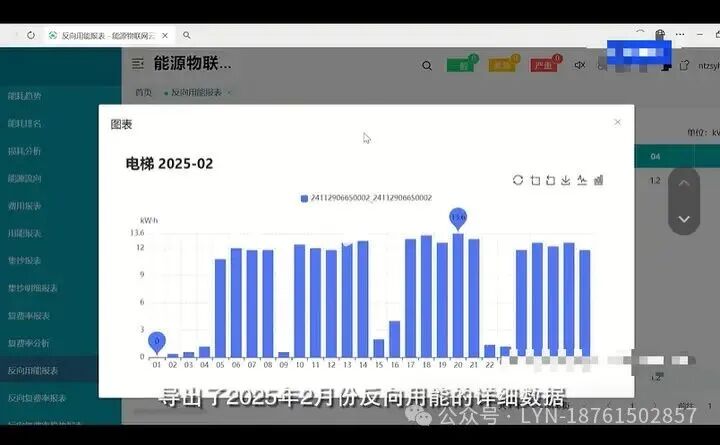Click the bar for day 05

[220, 308]
